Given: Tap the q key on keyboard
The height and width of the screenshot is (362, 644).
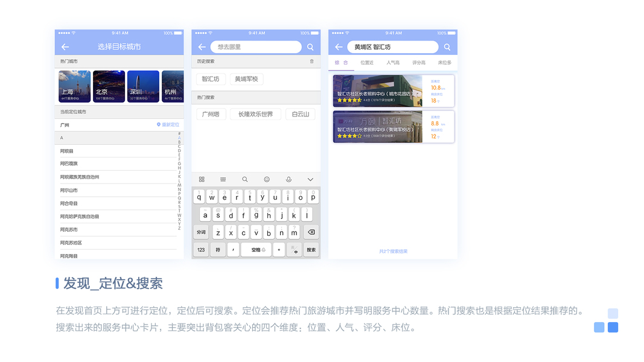Looking at the screenshot, I should point(199,197).
